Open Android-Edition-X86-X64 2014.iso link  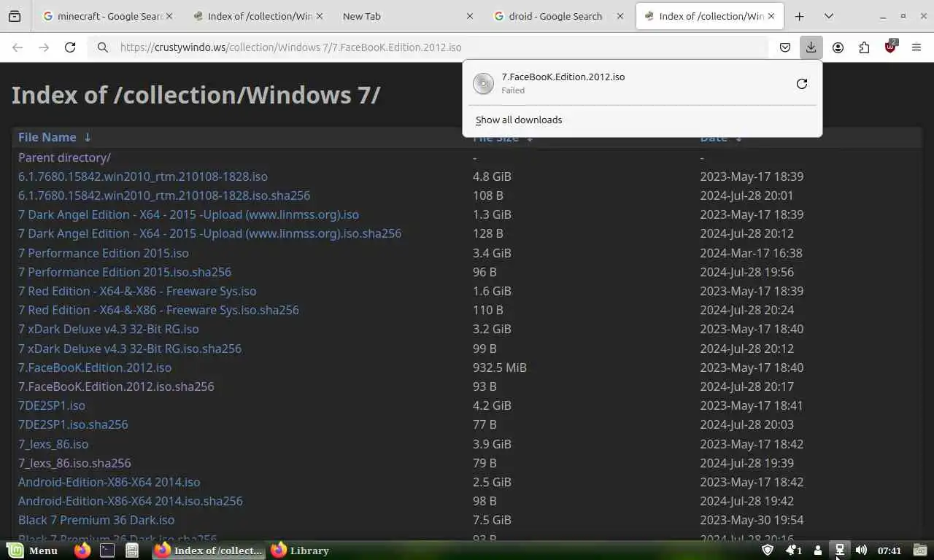point(109,482)
